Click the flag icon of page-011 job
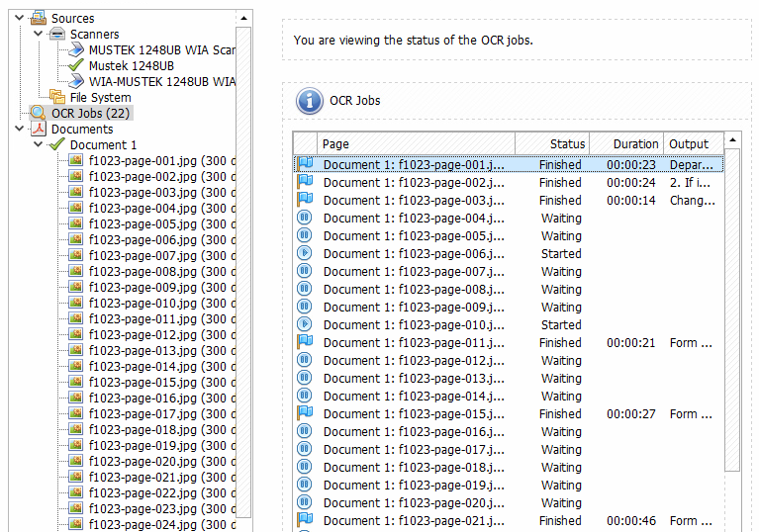This screenshot has height=532, width=759. [x=305, y=341]
